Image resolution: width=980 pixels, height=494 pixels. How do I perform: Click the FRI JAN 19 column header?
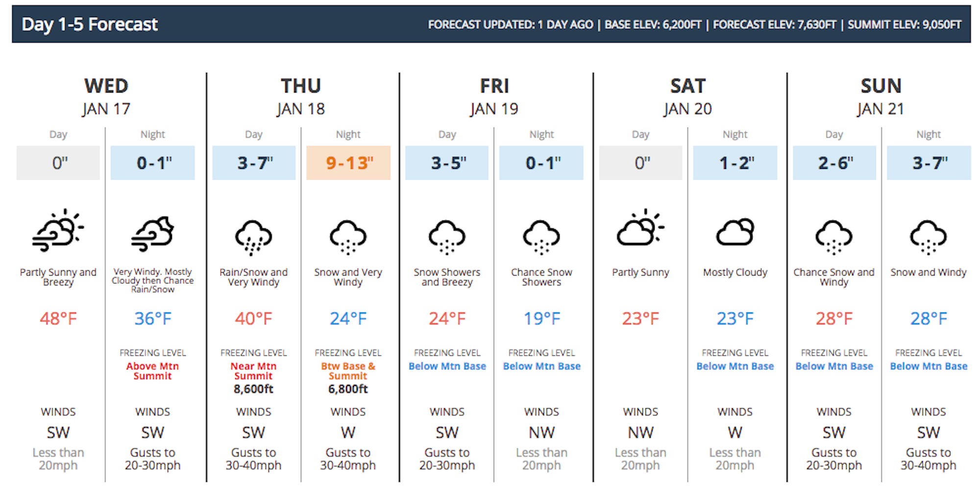pyautogui.click(x=494, y=97)
